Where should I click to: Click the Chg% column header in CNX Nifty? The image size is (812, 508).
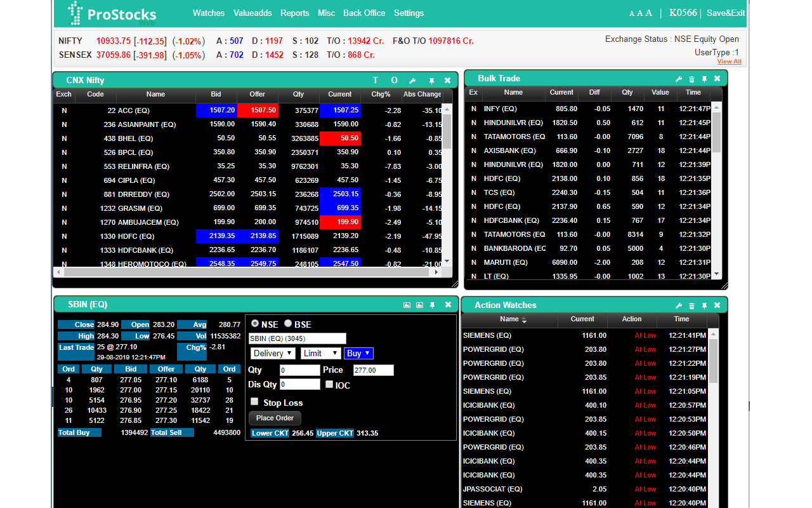pos(381,94)
